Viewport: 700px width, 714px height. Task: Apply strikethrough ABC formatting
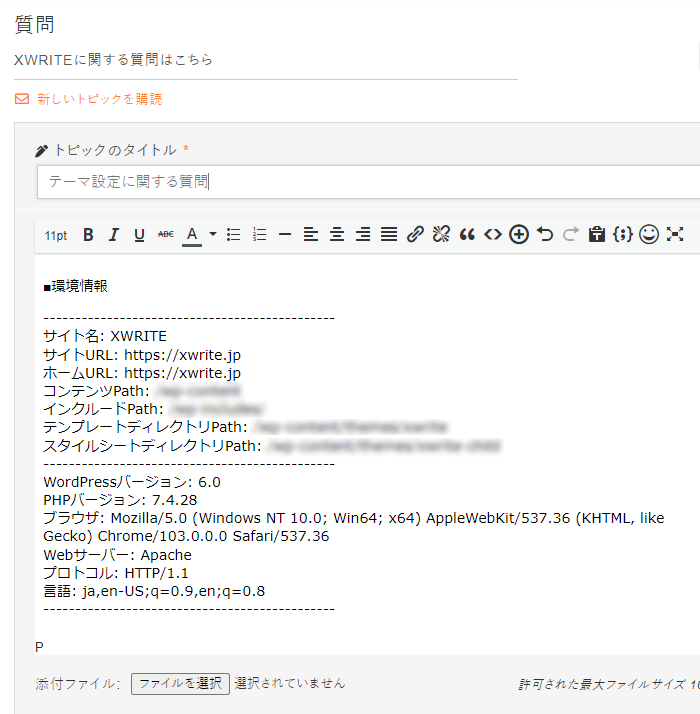(x=165, y=235)
